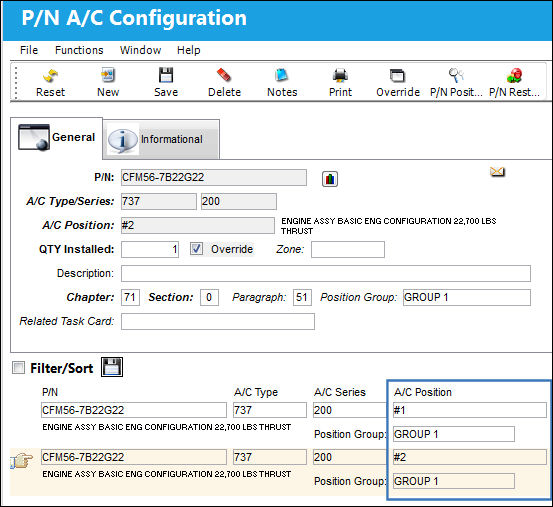Click the QTY Installed field
Screen dimensions: 553x507
click(150, 249)
